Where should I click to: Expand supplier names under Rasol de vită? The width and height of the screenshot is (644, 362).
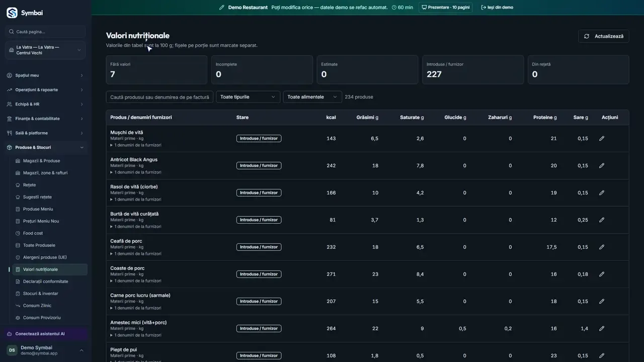[x=136, y=200]
